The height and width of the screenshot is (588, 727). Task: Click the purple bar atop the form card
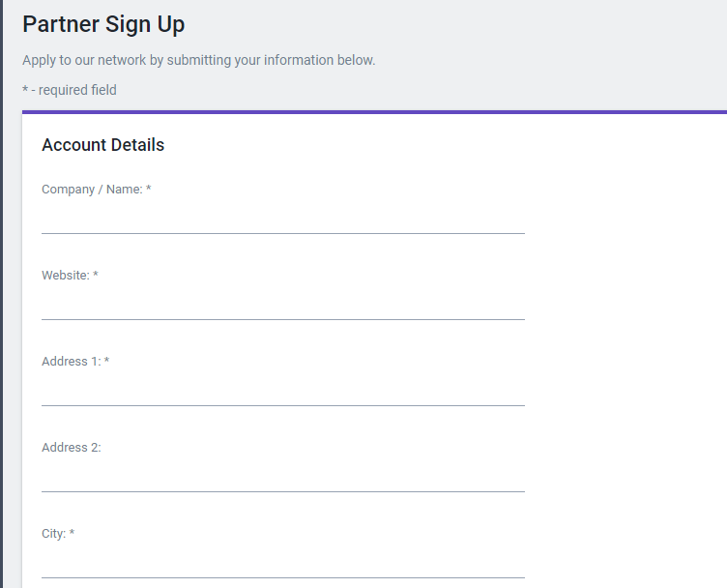click(x=374, y=112)
